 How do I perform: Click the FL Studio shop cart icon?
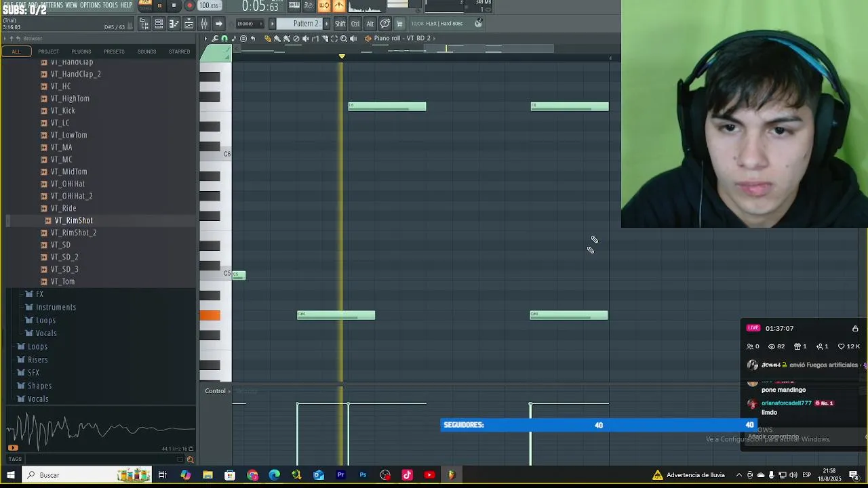(399, 24)
